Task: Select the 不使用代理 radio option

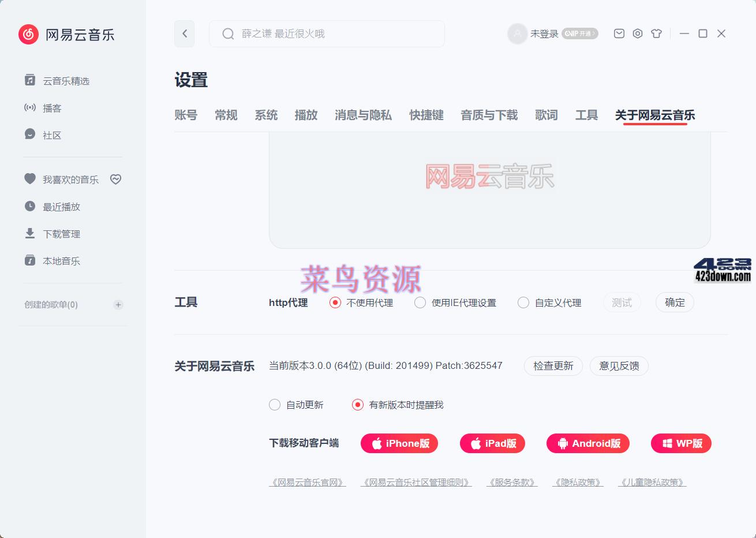Action: click(335, 302)
